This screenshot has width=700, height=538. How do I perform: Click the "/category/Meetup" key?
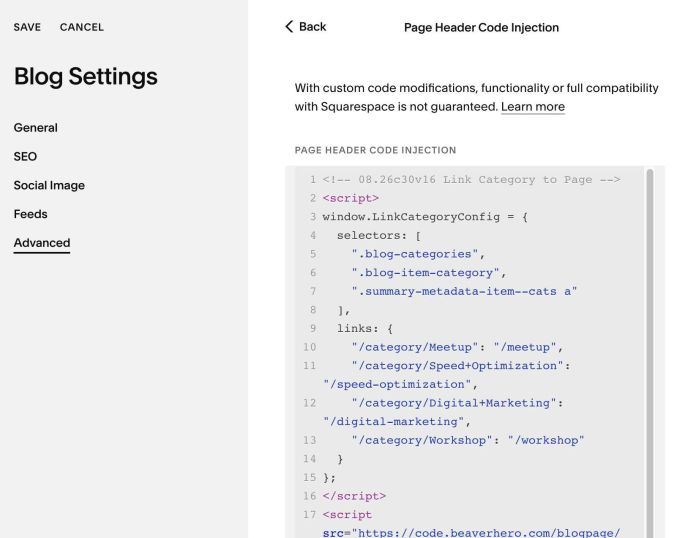pos(415,347)
